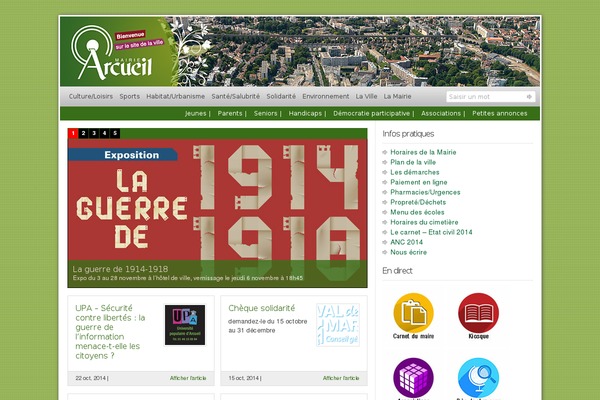
Task: Open the Environnement menu
Action: click(x=326, y=96)
